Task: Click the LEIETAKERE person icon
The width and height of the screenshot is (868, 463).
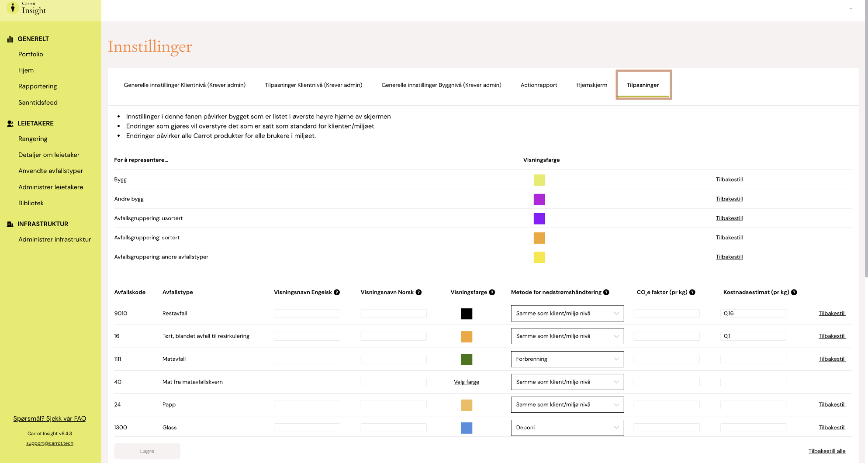Action: tap(10, 124)
